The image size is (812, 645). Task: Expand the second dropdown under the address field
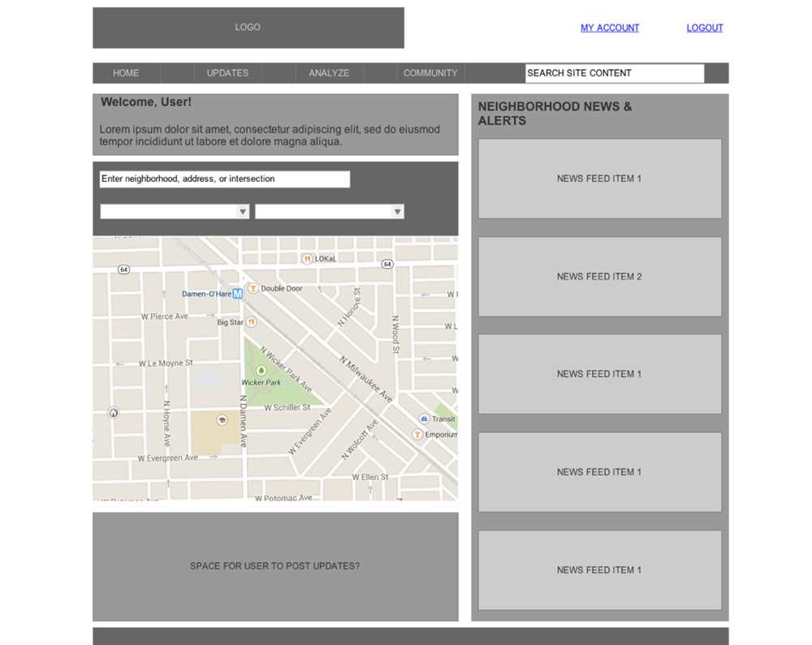(x=330, y=212)
